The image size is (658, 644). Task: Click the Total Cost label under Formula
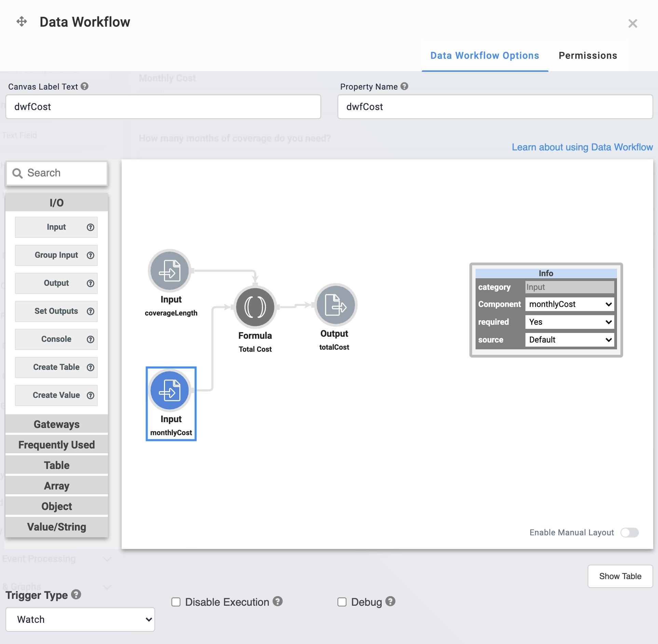[x=255, y=349]
